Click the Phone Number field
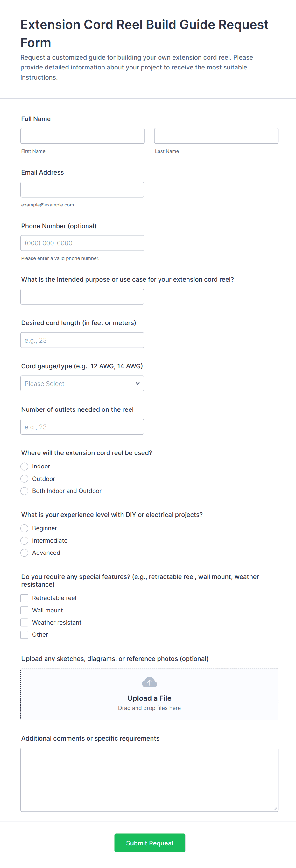The width and height of the screenshot is (296, 868). coord(82,243)
